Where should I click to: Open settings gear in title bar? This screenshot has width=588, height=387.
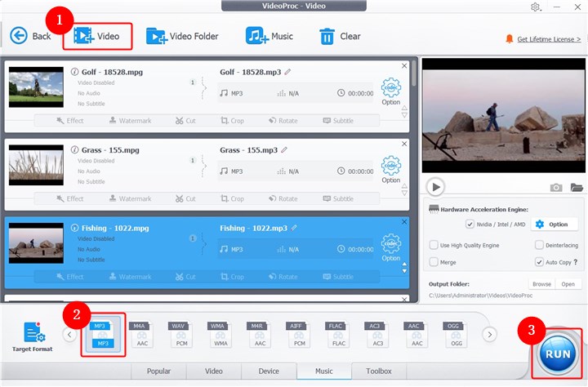pyautogui.click(x=536, y=7)
